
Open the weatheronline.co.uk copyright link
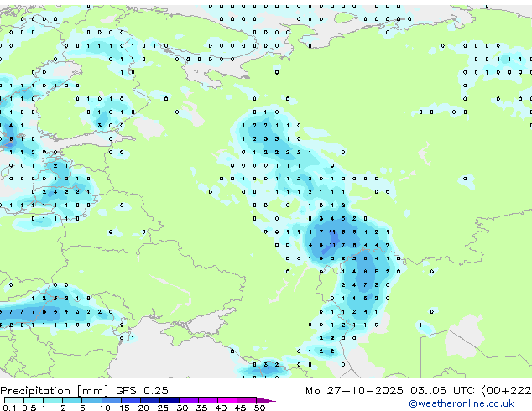pyautogui.click(x=462, y=403)
